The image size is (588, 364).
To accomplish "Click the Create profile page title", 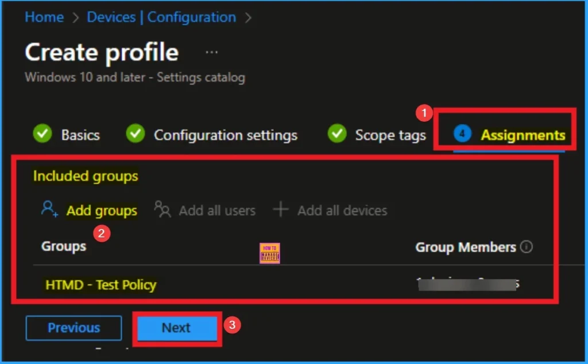I will tap(102, 52).
